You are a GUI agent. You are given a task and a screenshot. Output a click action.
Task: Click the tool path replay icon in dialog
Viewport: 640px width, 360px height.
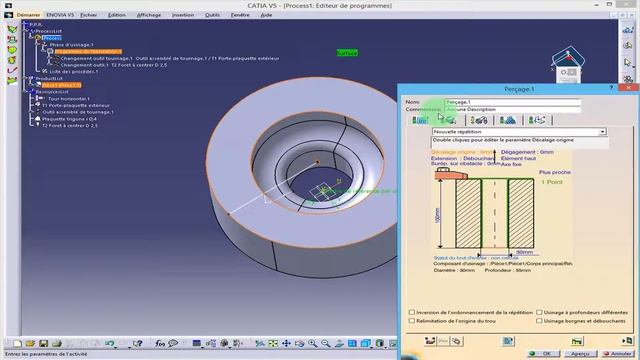(430, 341)
